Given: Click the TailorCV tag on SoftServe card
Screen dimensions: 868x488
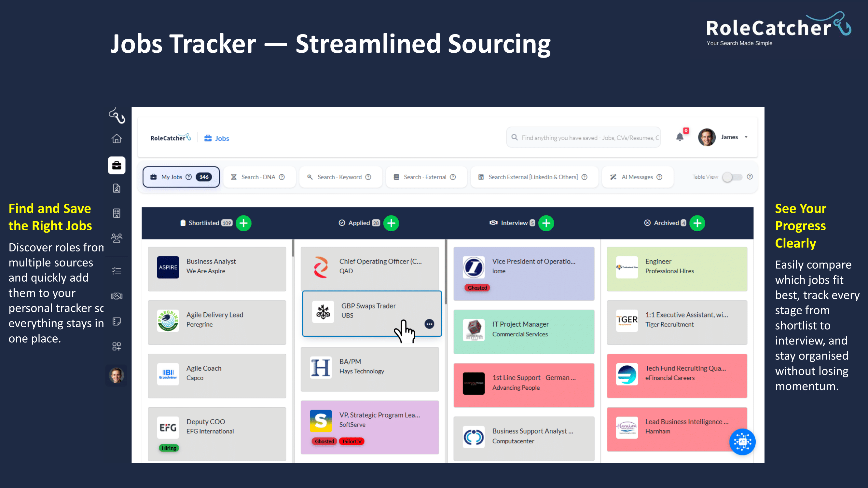Looking at the screenshot, I should pyautogui.click(x=352, y=441).
